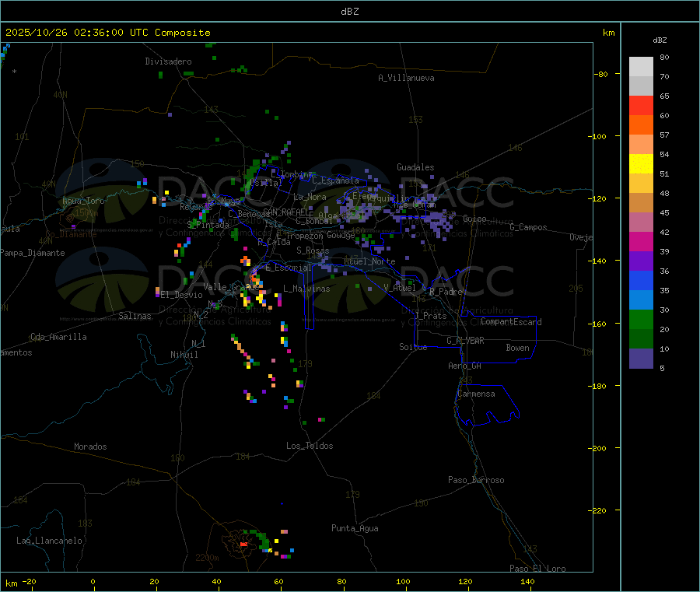
Task: Click the A_Villanueva location label
Action: click(x=406, y=78)
